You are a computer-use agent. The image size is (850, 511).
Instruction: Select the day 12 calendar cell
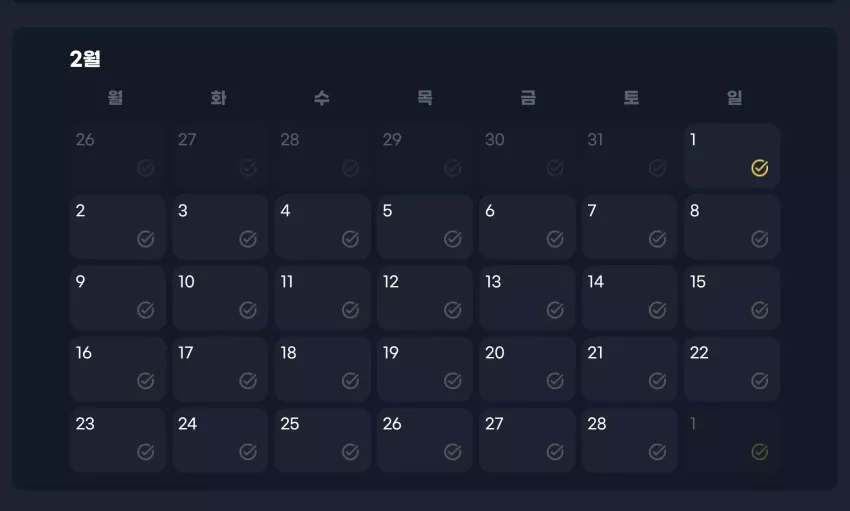coord(425,298)
